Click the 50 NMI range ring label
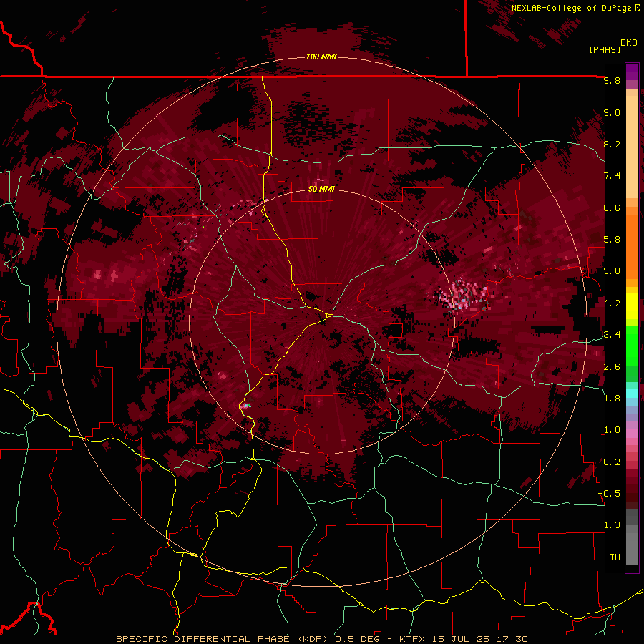 pyautogui.click(x=321, y=190)
